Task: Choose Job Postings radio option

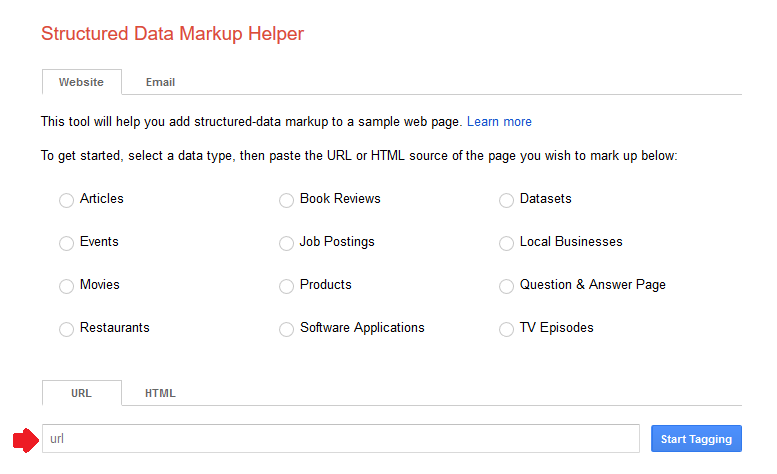Action: point(286,243)
